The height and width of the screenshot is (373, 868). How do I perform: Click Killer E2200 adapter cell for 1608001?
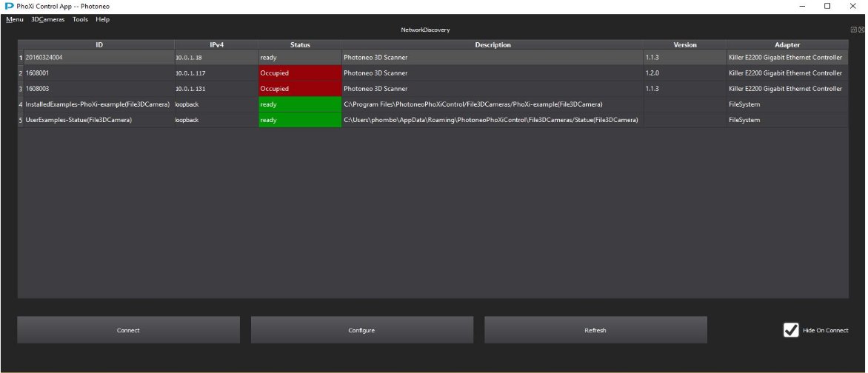(787, 73)
